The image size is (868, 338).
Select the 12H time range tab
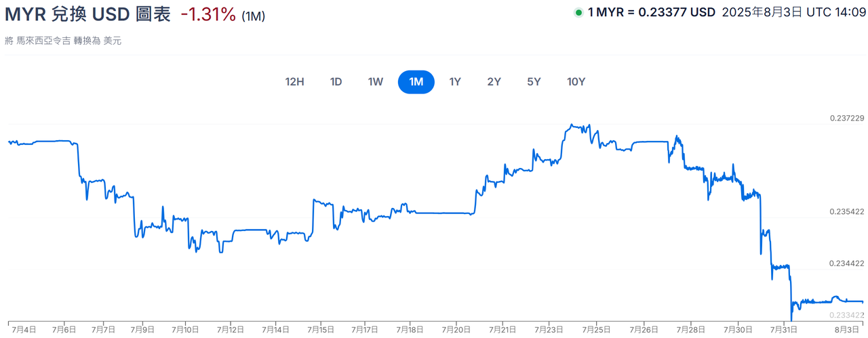(294, 82)
